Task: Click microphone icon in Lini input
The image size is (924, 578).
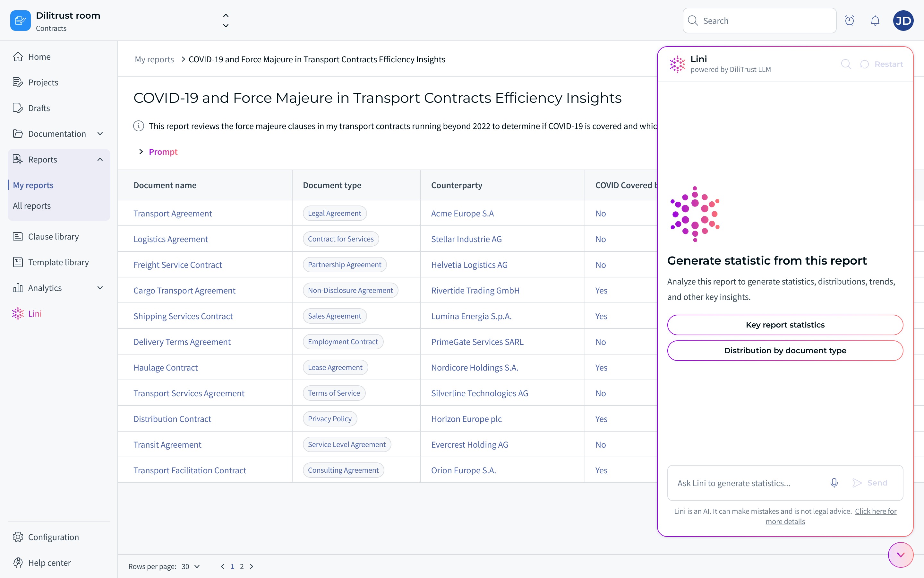Action: pos(834,483)
